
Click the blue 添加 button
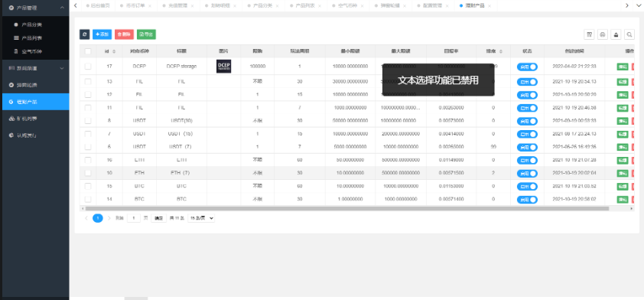[102, 34]
